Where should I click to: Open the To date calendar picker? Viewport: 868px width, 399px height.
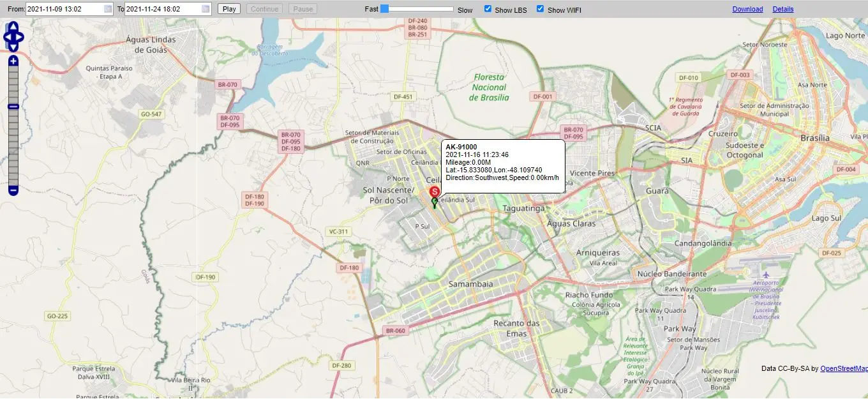pos(206,9)
